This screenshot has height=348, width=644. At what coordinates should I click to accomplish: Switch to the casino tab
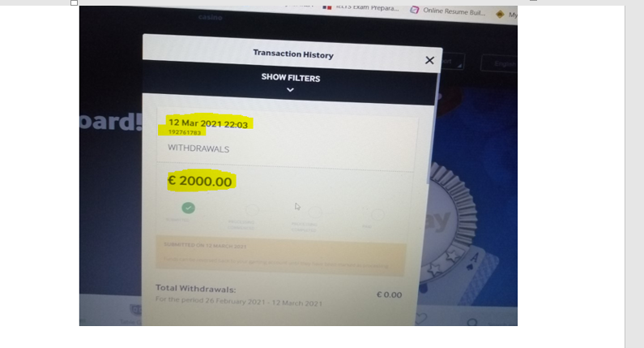[x=211, y=17]
